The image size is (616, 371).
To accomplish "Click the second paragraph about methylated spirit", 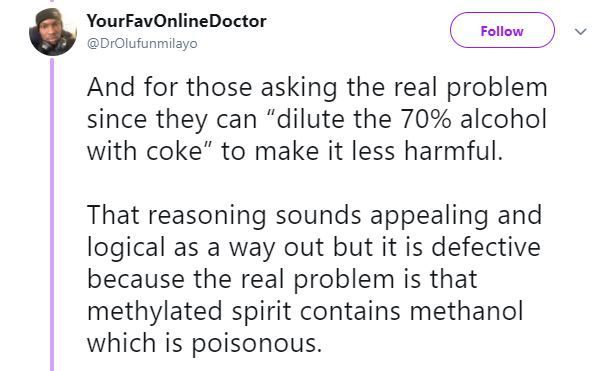I will click(x=314, y=279).
